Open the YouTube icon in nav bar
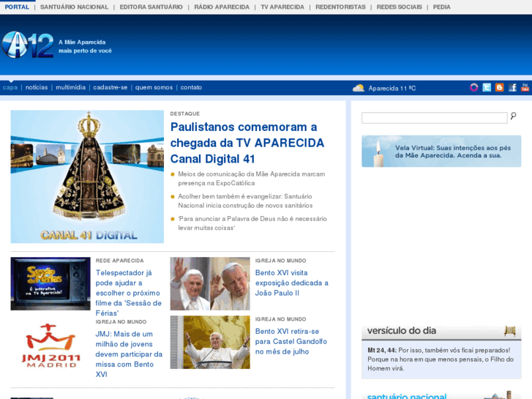532x399 pixels. (525, 87)
